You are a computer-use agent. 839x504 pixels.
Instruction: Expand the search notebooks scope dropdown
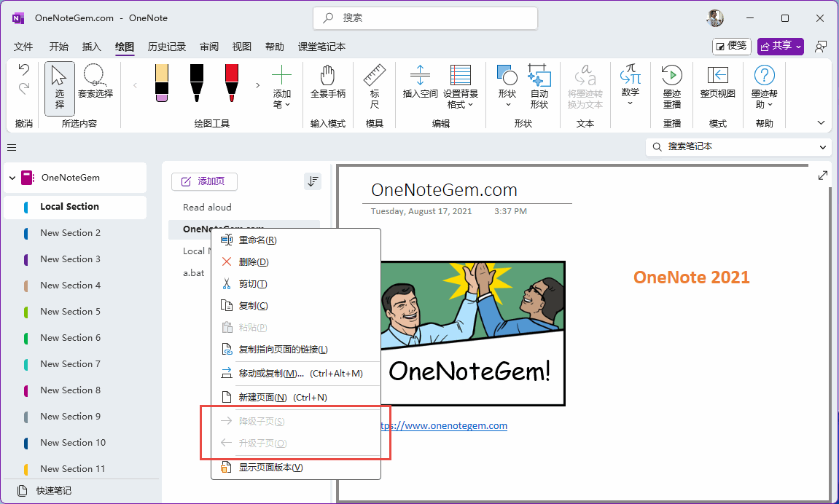823,147
